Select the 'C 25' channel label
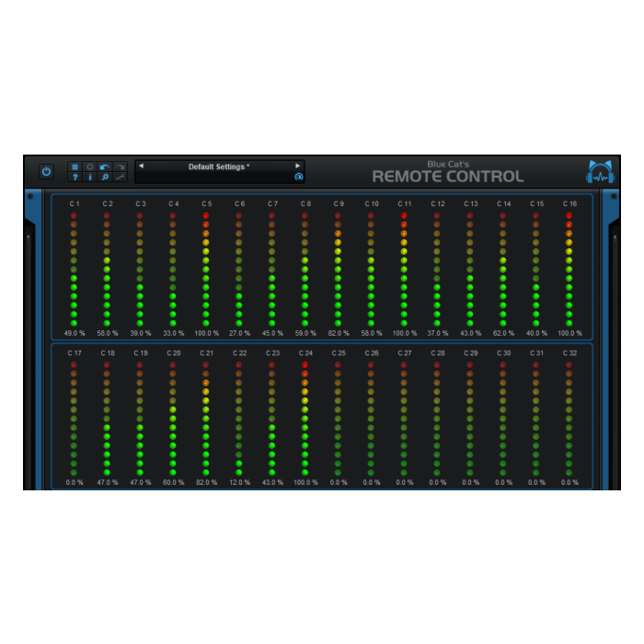Viewport: 644px width, 644px height. [x=339, y=352]
